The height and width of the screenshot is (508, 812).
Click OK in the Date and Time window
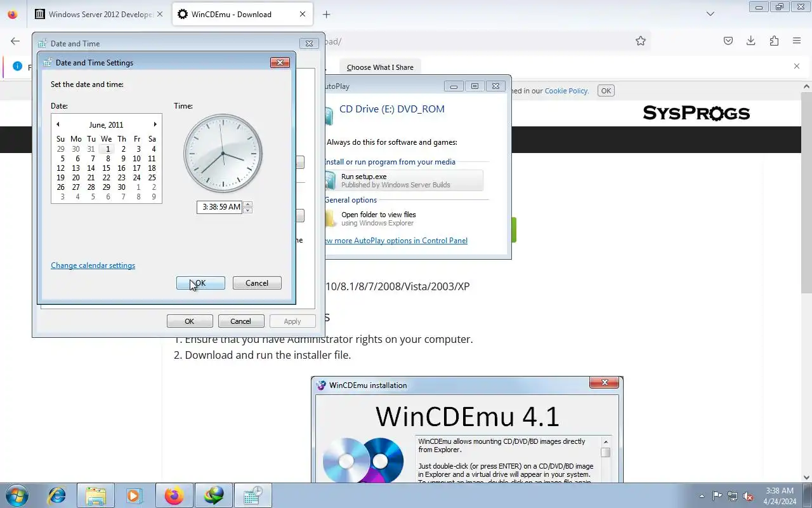190,321
